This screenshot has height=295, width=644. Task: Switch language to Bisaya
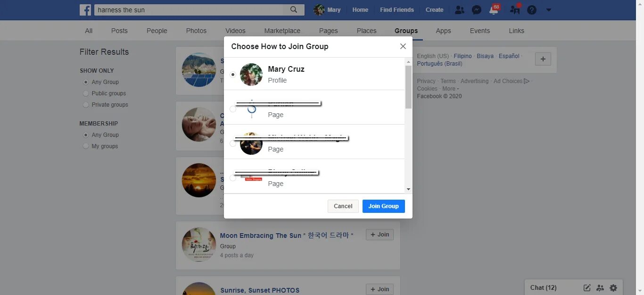click(485, 56)
